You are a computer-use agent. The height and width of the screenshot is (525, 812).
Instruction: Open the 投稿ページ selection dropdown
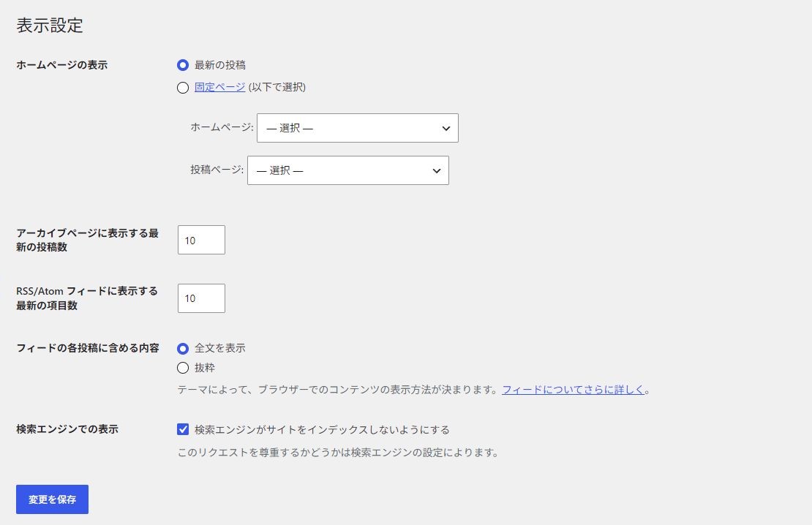tap(348, 170)
